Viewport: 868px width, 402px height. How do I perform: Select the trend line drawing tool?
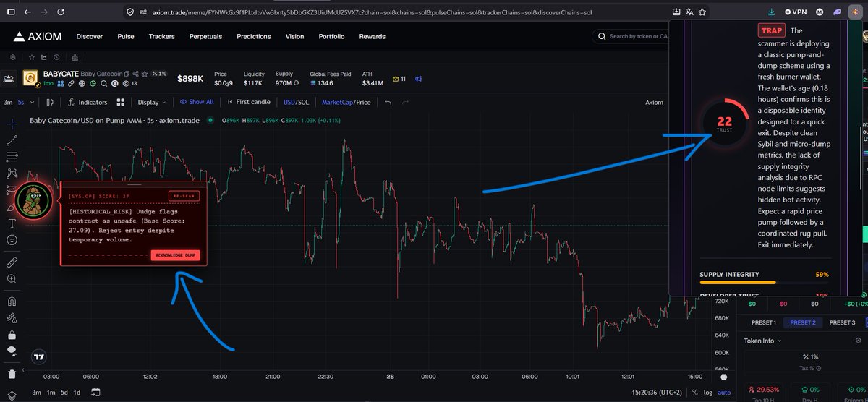coord(12,139)
